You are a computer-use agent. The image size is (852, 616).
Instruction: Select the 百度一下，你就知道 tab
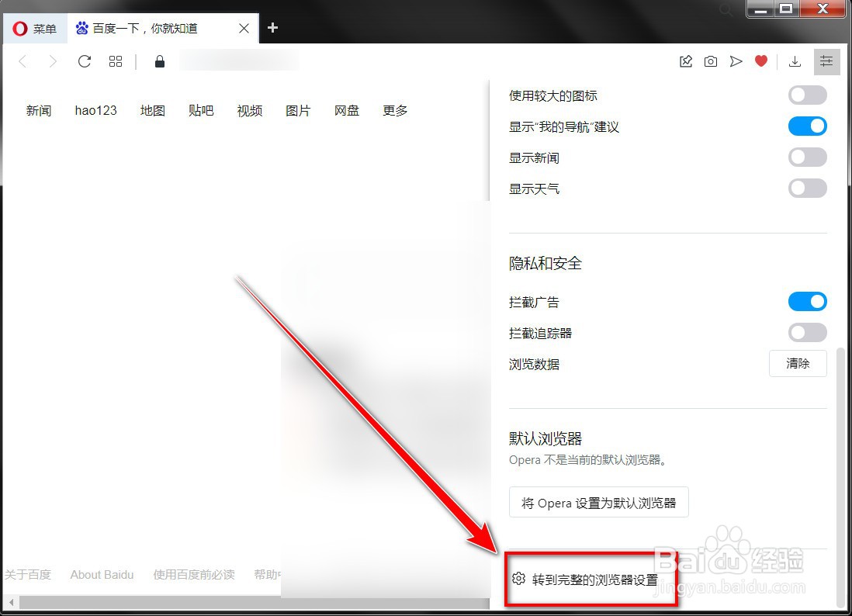click(x=163, y=28)
